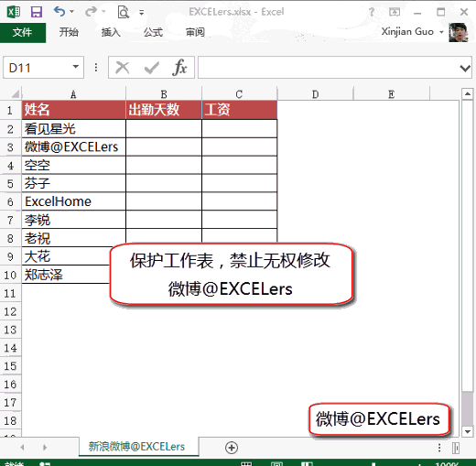Click the 保护工作表 callout shape
Viewport: 476px width, 466px height.
coord(232,274)
